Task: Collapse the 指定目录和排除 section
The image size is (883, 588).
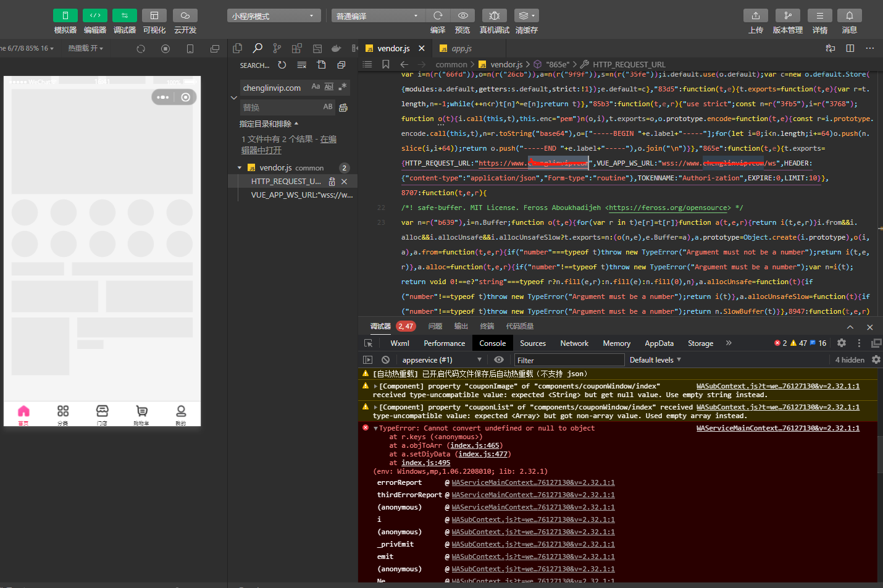Action: pyautogui.click(x=269, y=124)
